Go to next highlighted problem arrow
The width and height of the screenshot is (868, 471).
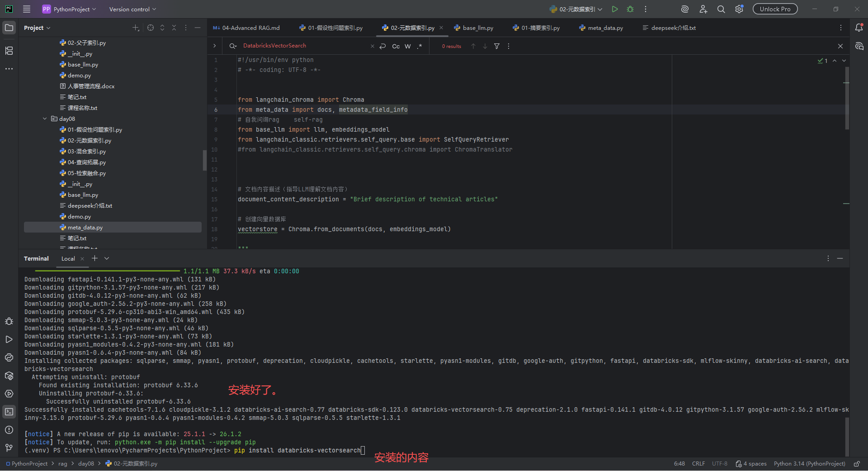coord(844,61)
